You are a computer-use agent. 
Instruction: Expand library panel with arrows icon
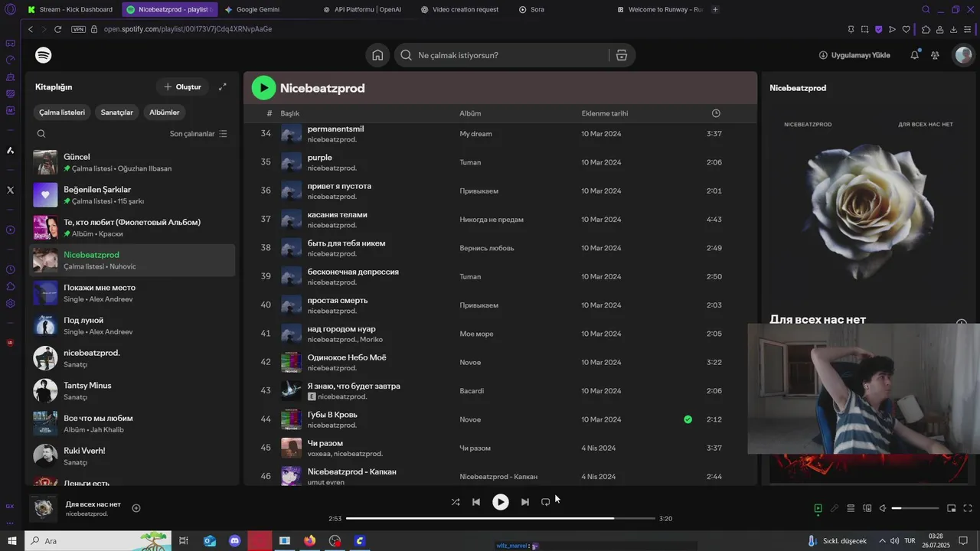pos(223,86)
